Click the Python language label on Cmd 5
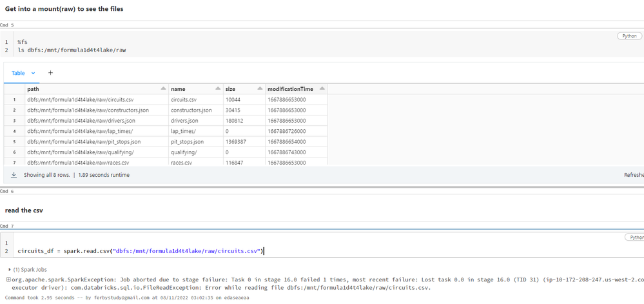Viewport: 644px width, 304px height. pyautogui.click(x=629, y=36)
